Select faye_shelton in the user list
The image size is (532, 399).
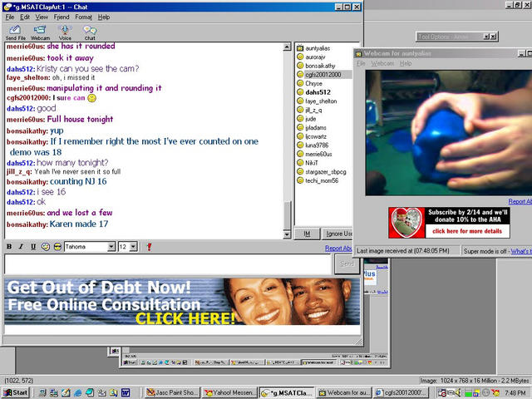tap(321, 101)
